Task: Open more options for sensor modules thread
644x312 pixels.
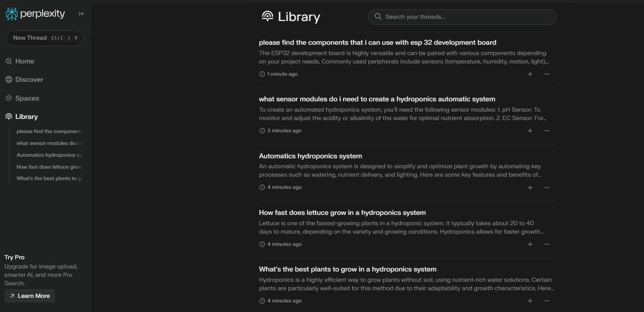Action: point(547,131)
